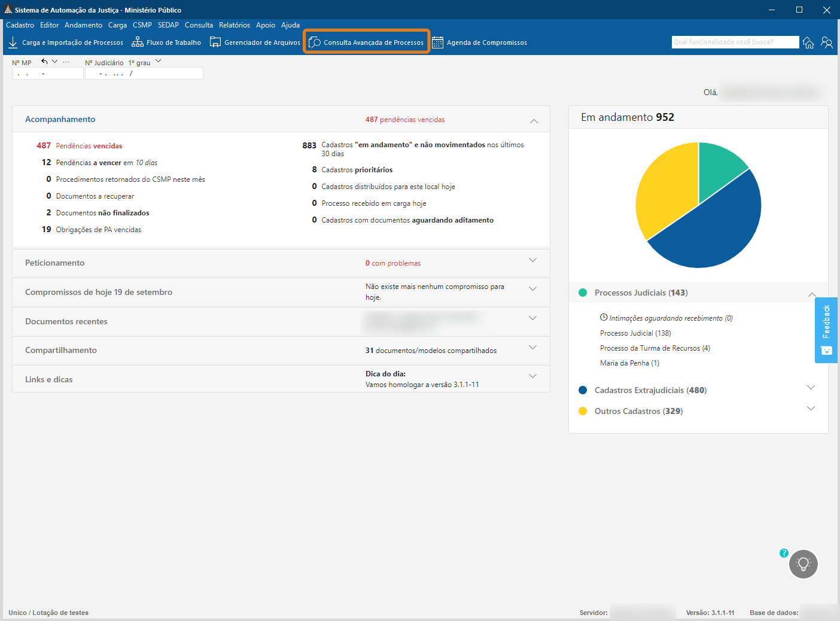
Task: Open Obrigações de PA vencidas entry
Action: pos(92,230)
